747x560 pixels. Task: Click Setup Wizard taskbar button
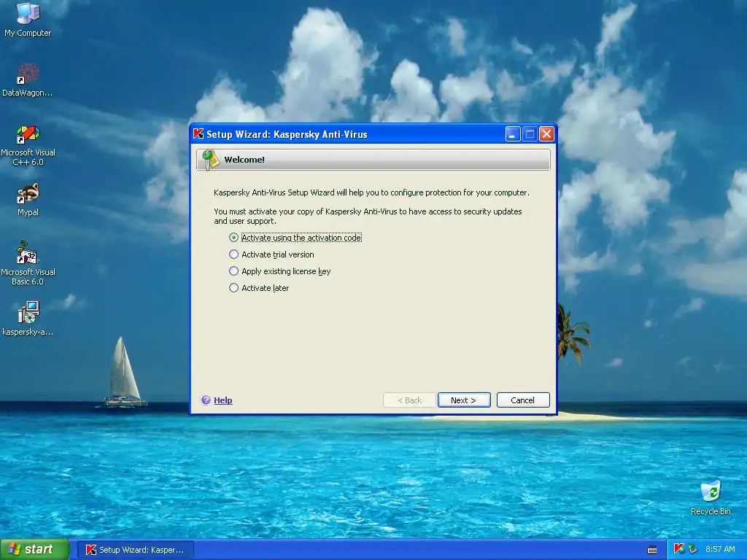(x=135, y=550)
